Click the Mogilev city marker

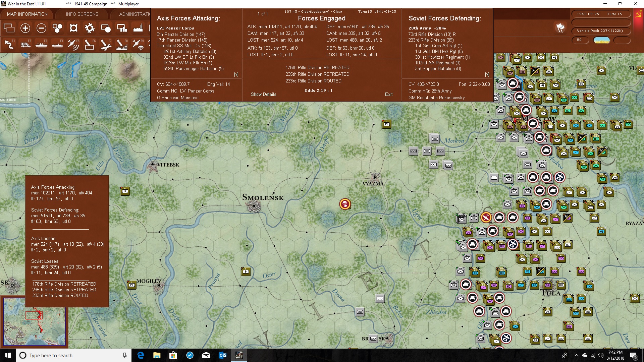(159, 286)
